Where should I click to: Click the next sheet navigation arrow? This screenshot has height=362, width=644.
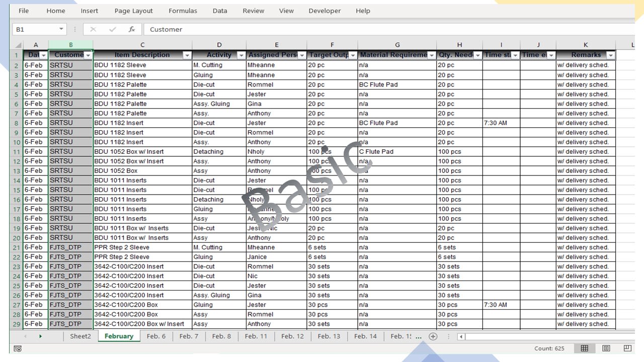pos(41,336)
